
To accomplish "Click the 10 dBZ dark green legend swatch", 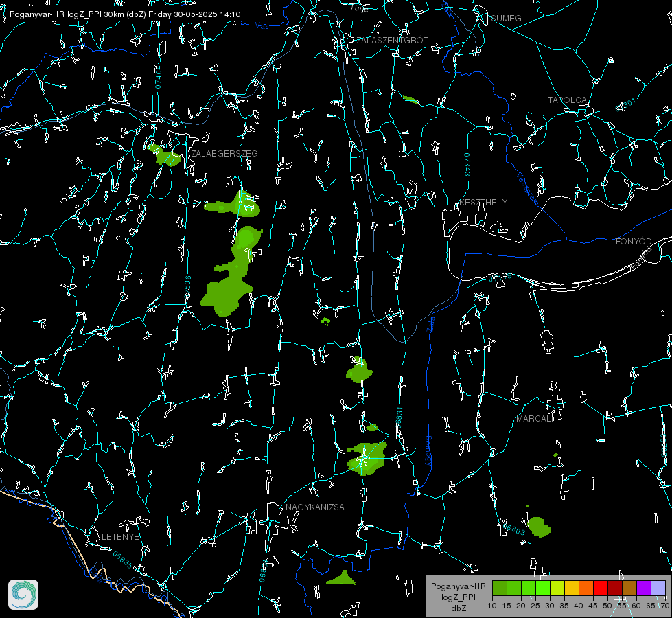I will pyautogui.click(x=500, y=588).
